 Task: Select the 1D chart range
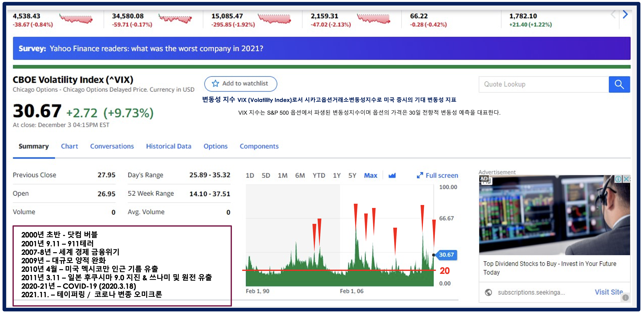[x=250, y=176]
